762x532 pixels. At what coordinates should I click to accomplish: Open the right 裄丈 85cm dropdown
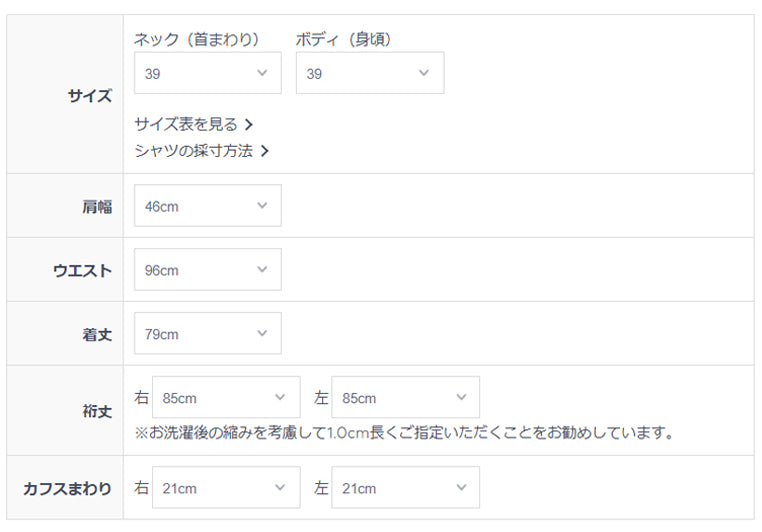[226, 398]
